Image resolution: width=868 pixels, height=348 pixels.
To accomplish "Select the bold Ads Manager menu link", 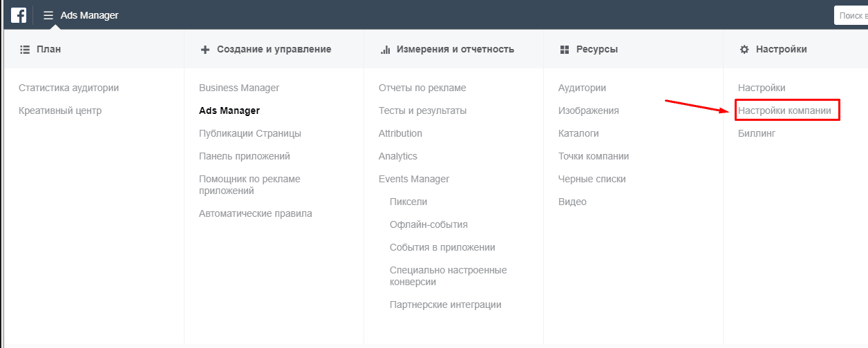I will pos(229,110).
